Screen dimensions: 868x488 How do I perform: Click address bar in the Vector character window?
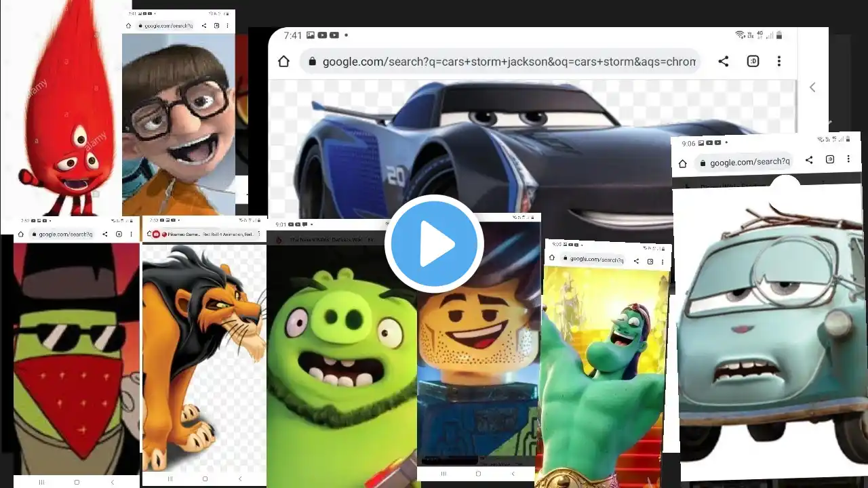[x=165, y=26]
